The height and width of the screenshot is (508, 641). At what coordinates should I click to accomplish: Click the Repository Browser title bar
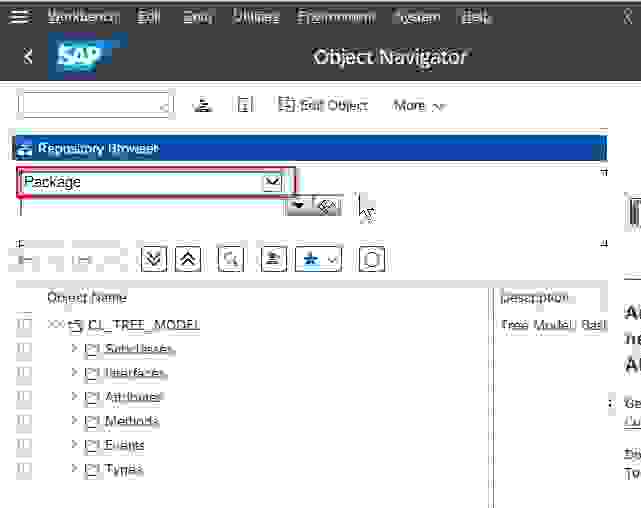click(x=311, y=148)
